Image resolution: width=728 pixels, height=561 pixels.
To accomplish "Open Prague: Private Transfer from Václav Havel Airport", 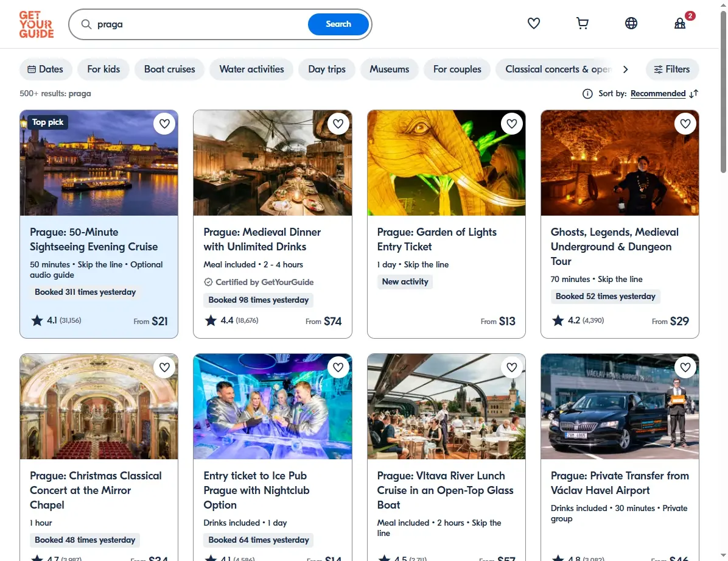I will tap(620, 483).
